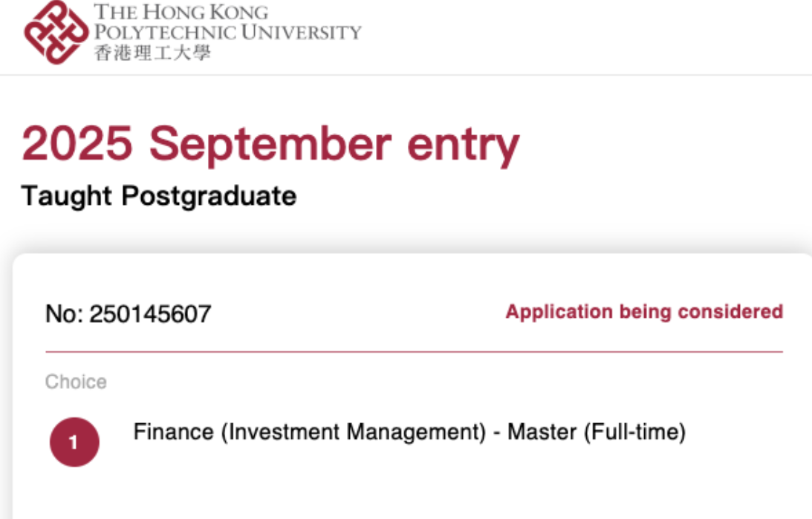Viewport: 812px width, 519px height.
Task: Click the "Taught Postgraduate" subheading
Action: (x=159, y=196)
